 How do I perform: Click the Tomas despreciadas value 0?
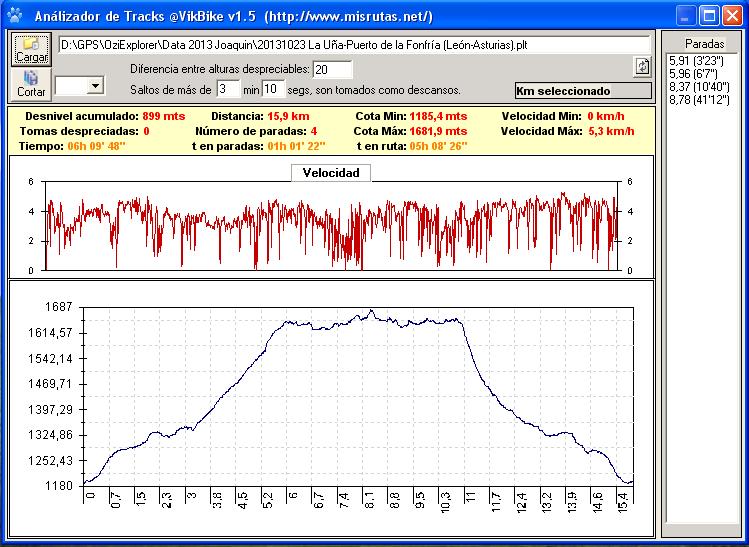point(146,131)
